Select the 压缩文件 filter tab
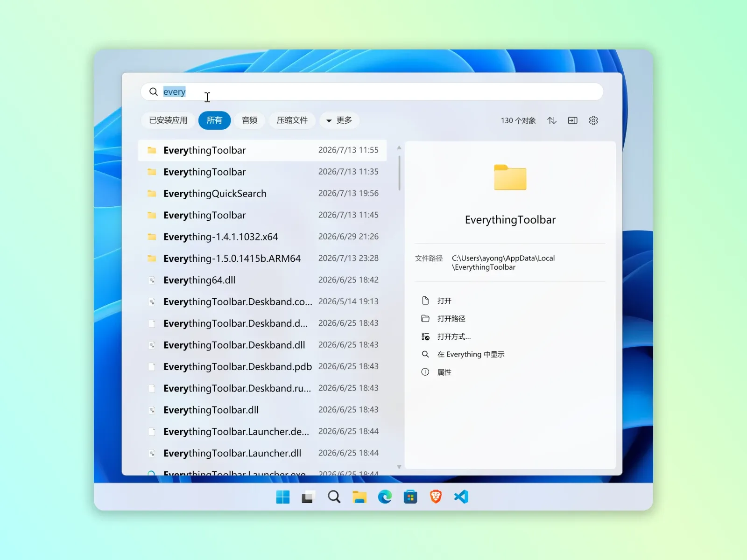This screenshot has width=747, height=560. tap(292, 120)
